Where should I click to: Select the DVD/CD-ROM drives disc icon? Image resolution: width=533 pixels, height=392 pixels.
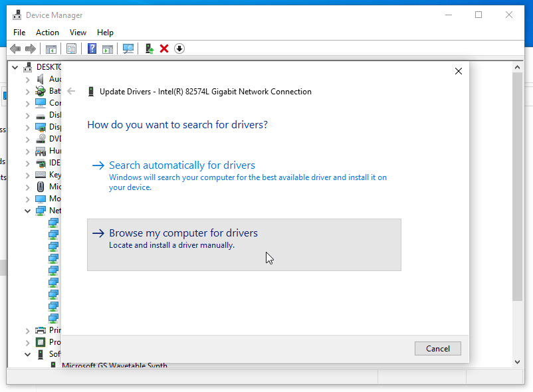(41, 139)
